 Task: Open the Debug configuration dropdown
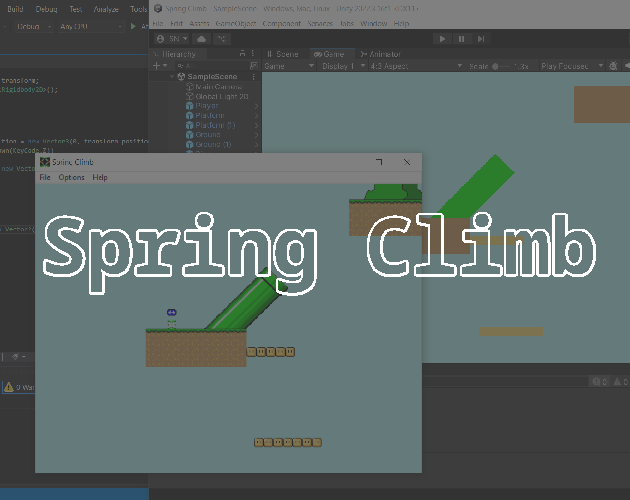point(33,27)
